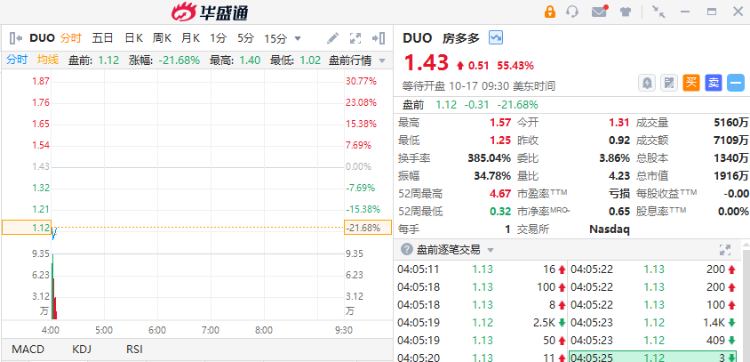750x362 pixels.
Task: Expand chart to fullscreen icon
Action: (x=355, y=38)
